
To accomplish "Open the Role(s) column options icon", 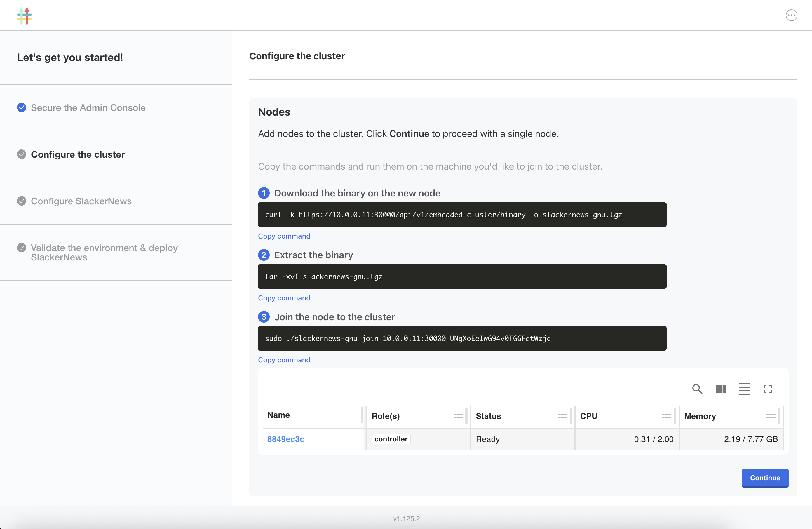I will 458,416.
